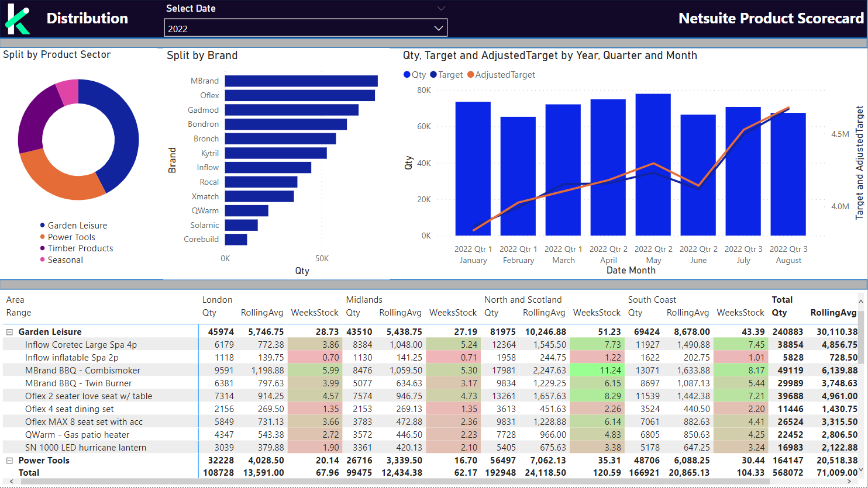Click the Total RollingAvg subheader
Viewport: 868px width, 488px height.
833,313
